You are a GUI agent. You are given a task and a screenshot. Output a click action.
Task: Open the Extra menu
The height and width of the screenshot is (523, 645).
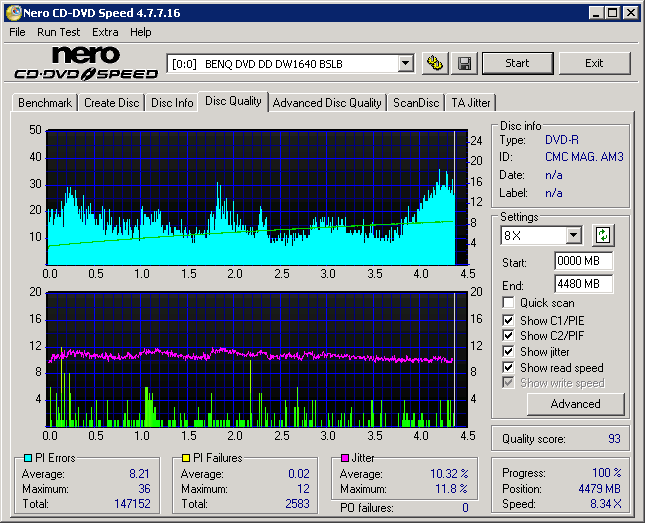coord(105,32)
